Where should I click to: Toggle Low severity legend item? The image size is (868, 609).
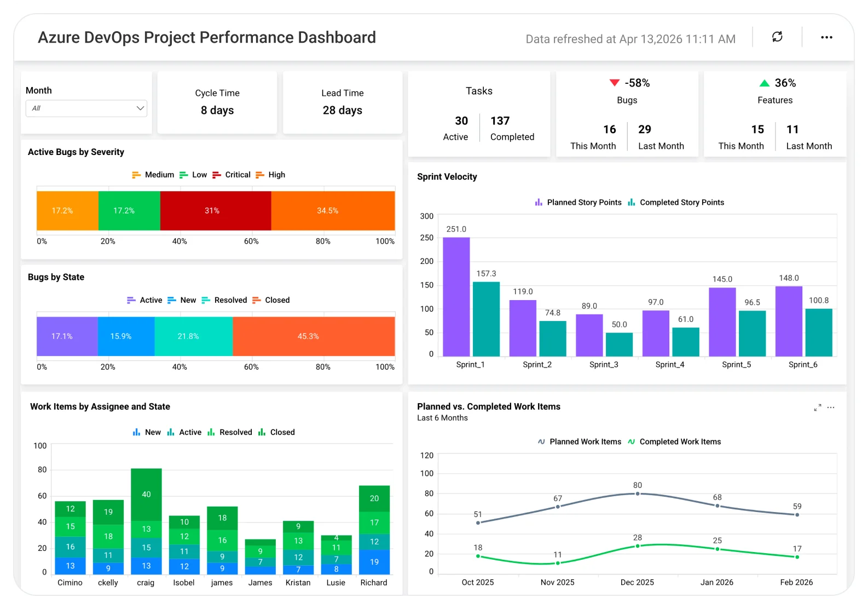(x=193, y=175)
